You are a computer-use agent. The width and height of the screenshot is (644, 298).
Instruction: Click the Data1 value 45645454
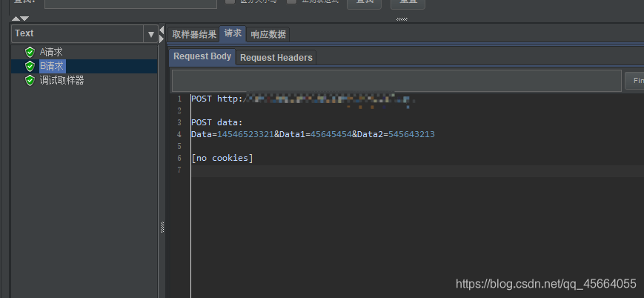coord(331,134)
